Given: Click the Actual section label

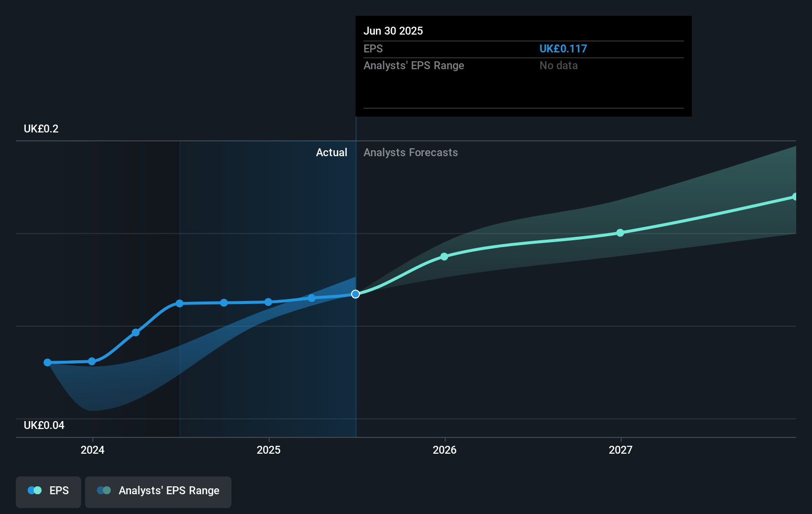Looking at the screenshot, I should click(x=331, y=153).
